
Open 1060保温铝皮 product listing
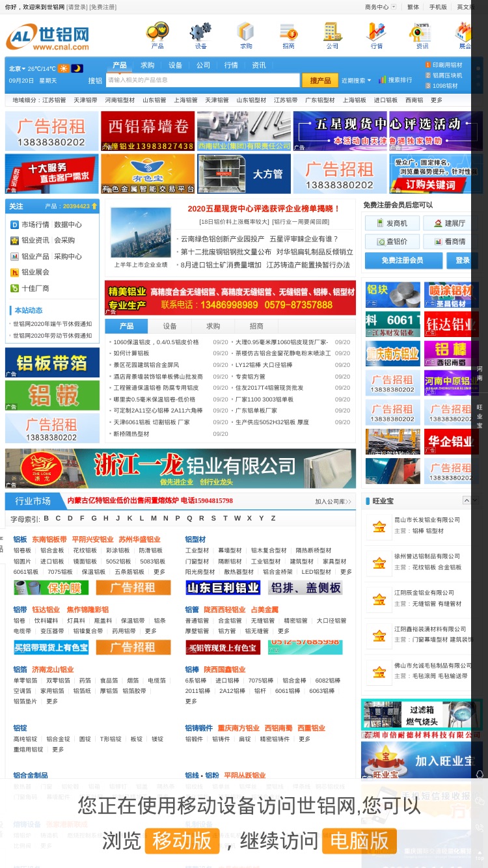[x=156, y=342]
